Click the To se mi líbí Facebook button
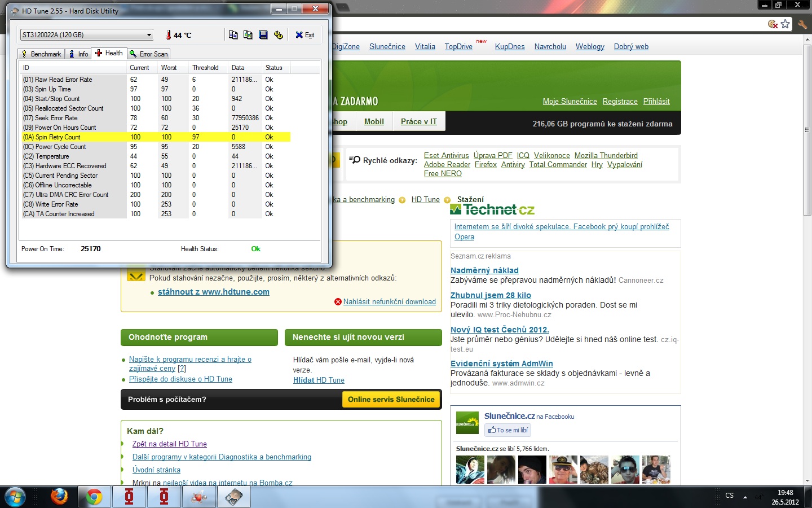Image resolution: width=812 pixels, height=508 pixels. (507, 430)
